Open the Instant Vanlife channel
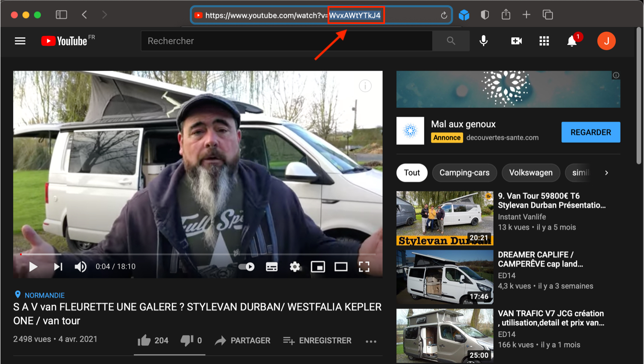 (x=522, y=217)
